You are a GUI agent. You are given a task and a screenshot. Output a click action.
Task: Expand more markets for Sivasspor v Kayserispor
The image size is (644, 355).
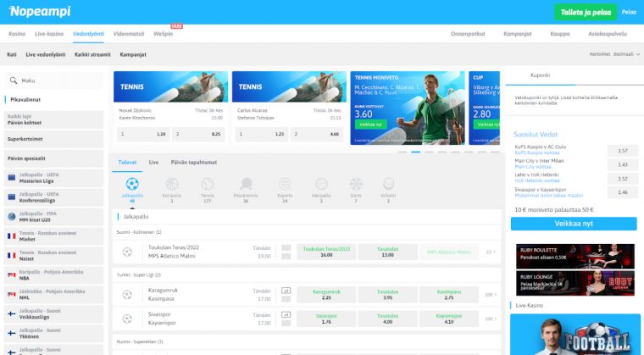coord(491,319)
